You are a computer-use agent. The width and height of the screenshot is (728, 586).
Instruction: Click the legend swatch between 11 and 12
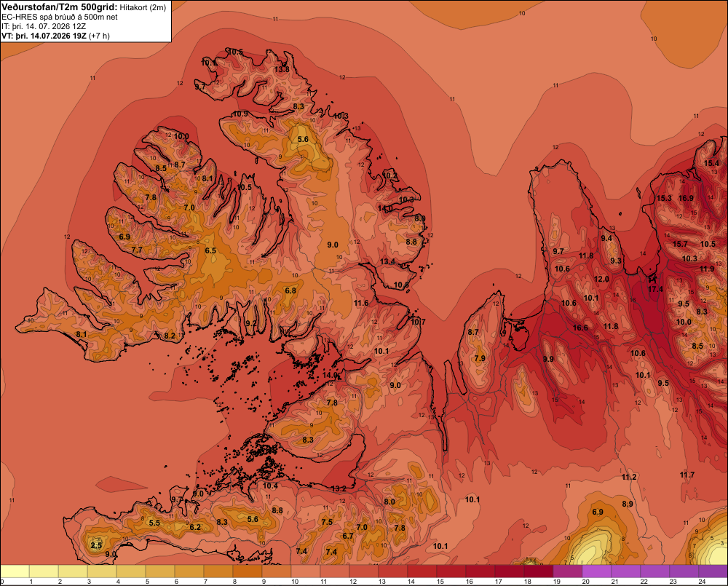pyautogui.click(x=335, y=571)
